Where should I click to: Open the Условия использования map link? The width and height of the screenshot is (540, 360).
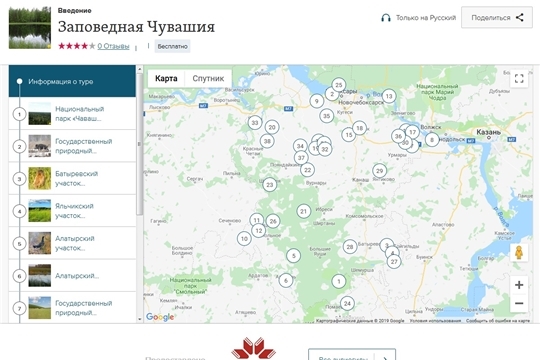435,321
